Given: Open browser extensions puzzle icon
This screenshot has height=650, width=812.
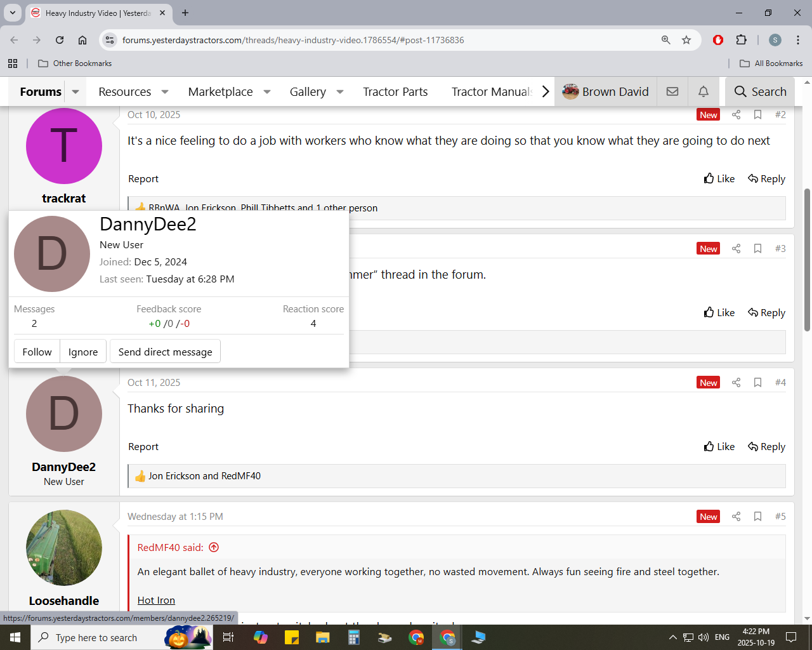Looking at the screenshot, I should tap(741, 40).
